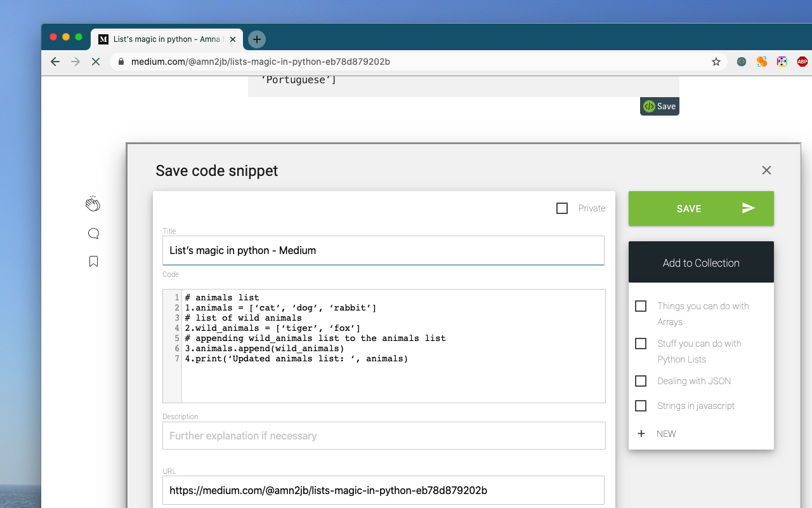
Task: Click the URL field containing the Medium link
Action: 384,490
